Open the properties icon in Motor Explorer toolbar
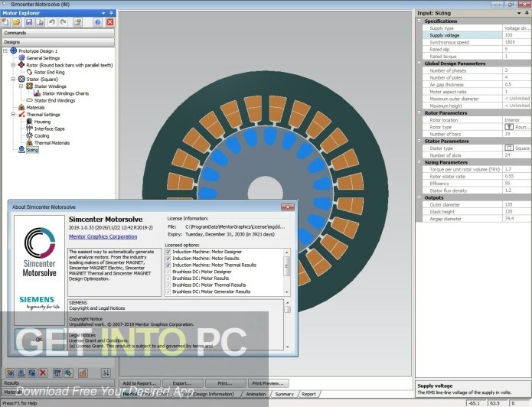This screenshot has height=407, width=532. (x=78, y=22)
